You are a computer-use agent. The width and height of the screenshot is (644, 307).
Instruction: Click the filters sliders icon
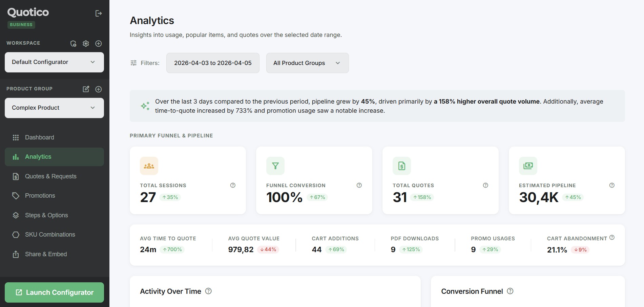click(x=133, y=63)
